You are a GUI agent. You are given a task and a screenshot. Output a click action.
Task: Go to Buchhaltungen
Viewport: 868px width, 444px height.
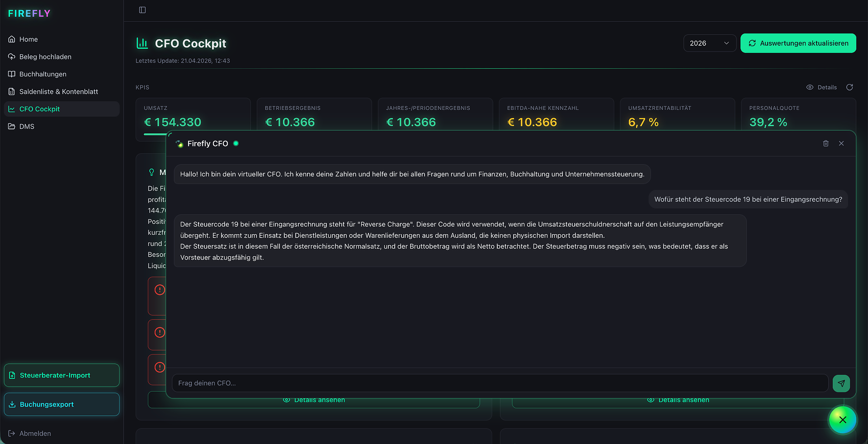tap(62, 74)
